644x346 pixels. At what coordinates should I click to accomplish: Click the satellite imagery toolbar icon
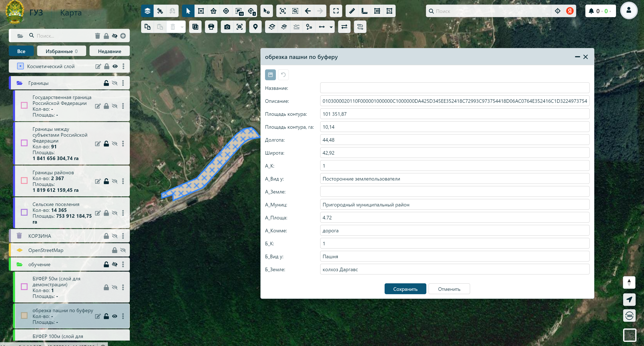point(160,11)
